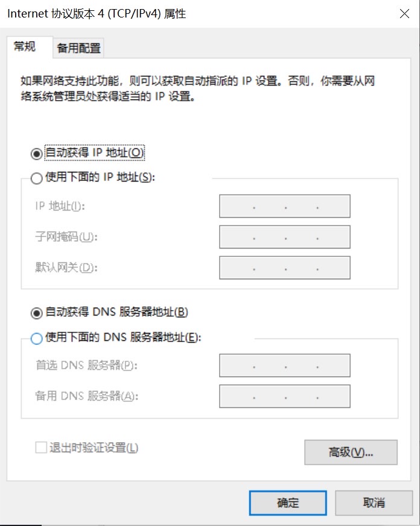Screen dimensions: 420x526
Task: Click the dialog title bar text
Action: (97, 14)
